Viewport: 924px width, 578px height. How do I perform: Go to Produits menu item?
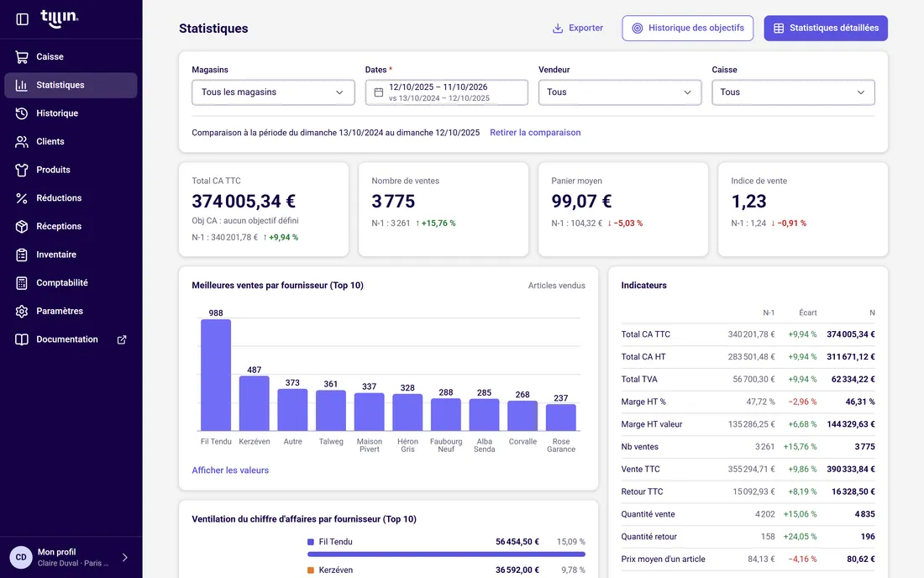tap(71, 170)
